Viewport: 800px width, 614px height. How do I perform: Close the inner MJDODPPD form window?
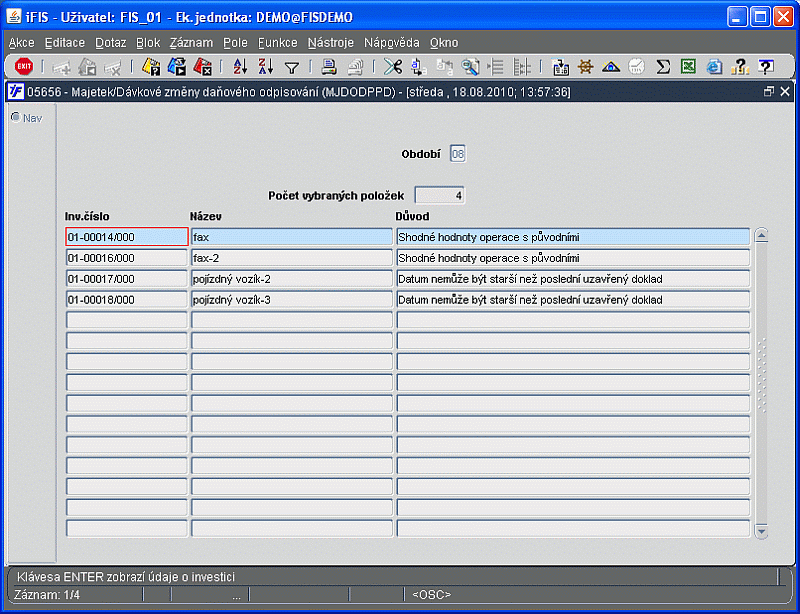[785, 91]
